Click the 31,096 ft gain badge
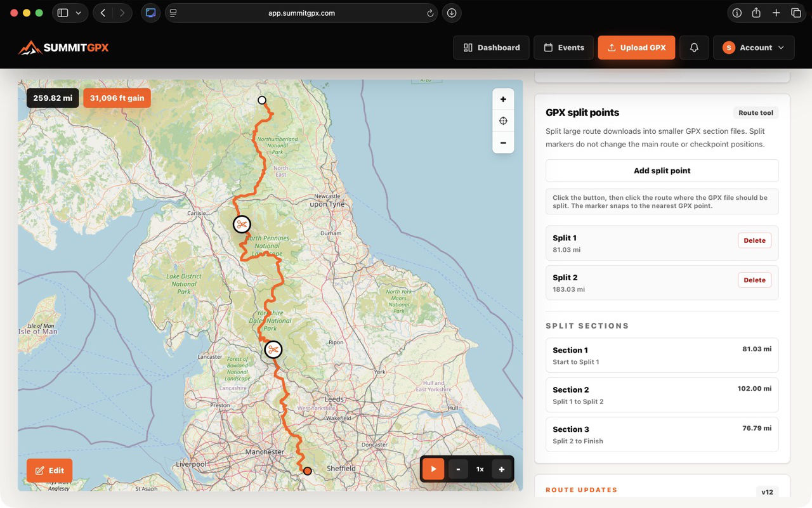Viewport: 812px width, 508px height. [117, 98]
